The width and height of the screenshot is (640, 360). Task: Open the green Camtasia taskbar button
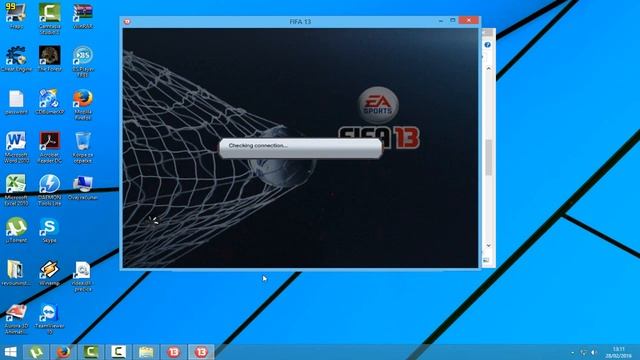91,352
